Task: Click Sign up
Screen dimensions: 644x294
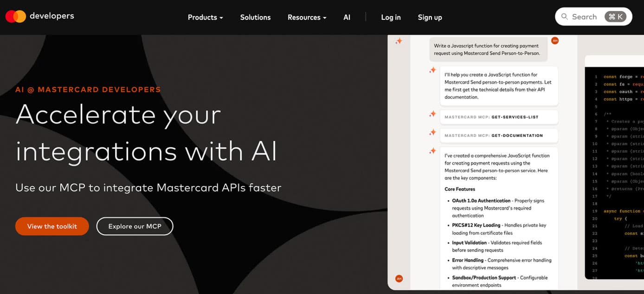Action: point(430,17)
